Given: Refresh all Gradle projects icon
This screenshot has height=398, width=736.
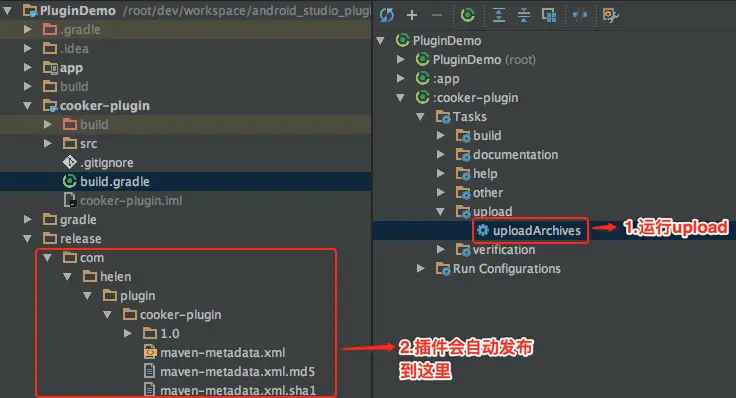Looking at the screenshot, I should click(x=387, y=15).
